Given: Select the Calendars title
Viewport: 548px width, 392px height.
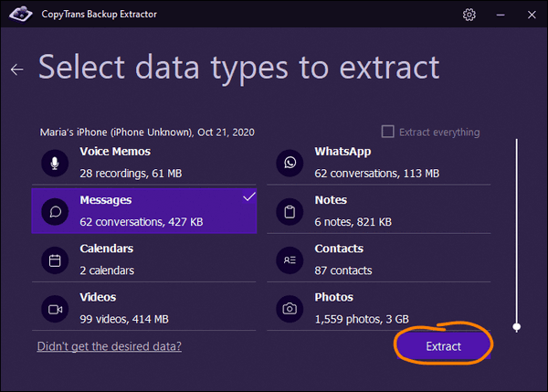Looking at the screenshot, I should click(107, 249).
